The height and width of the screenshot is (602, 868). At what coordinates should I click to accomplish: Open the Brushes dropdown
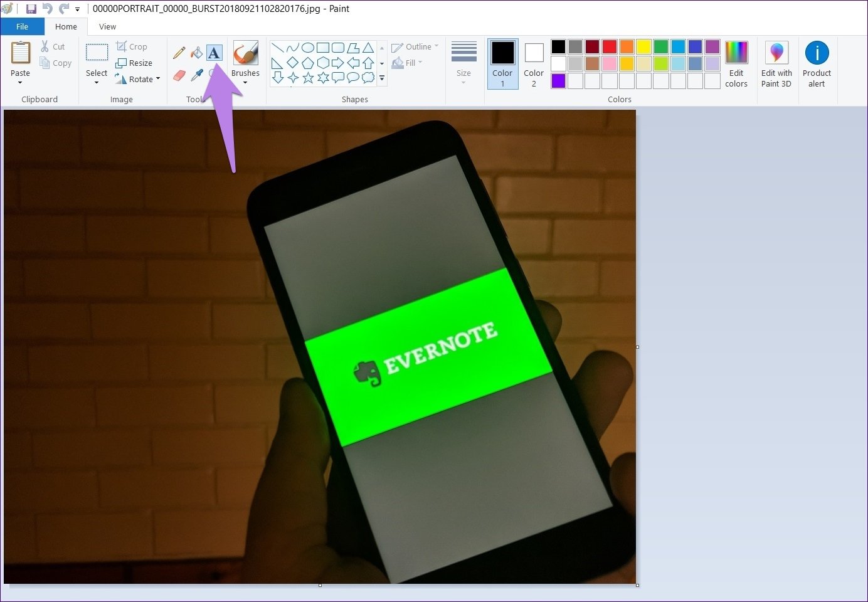(x=245, y=81)
